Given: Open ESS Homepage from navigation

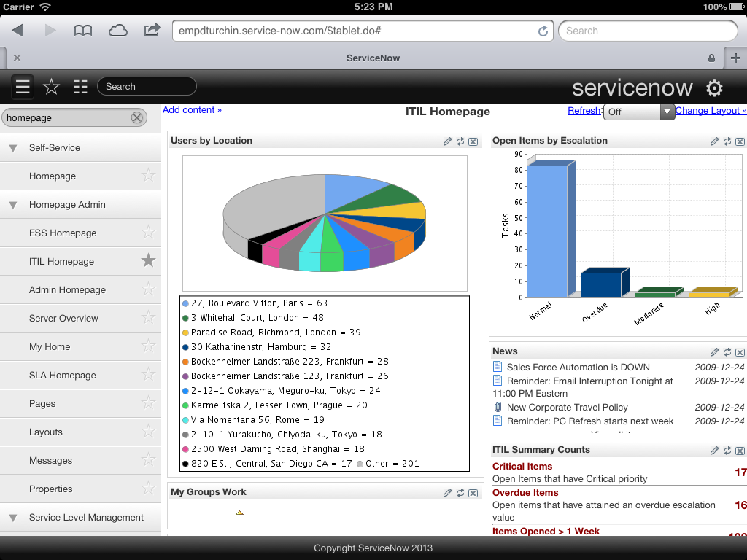Looking at the screenshot, I should (x=63, y=233).
